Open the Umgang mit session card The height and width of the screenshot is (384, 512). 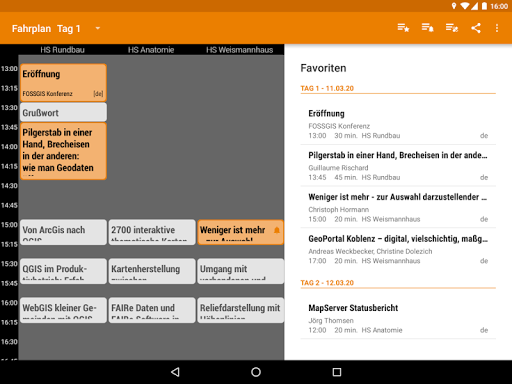[241, 271]
